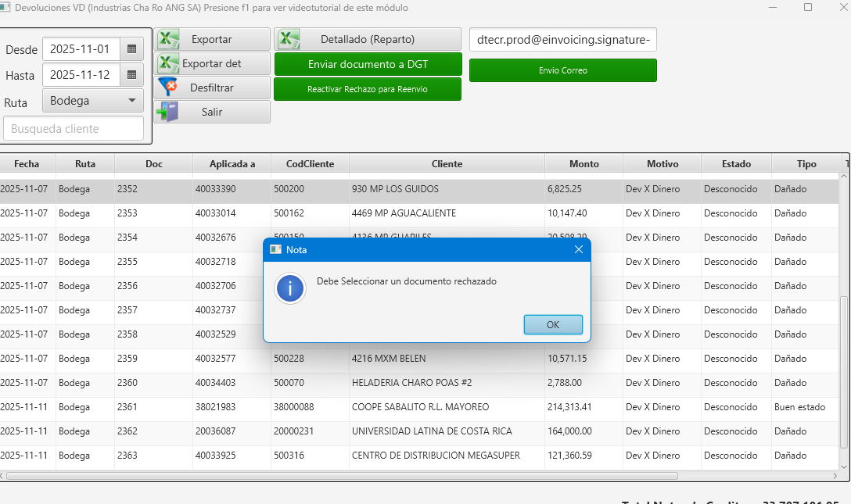Click Reactivar Rechazo para Reenvio button
Viewport: 851px width, 504px height.
coord(368,89)
